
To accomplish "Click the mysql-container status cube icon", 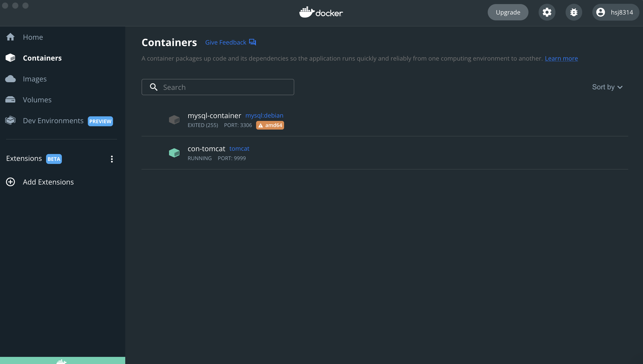I will coord(174,120).
